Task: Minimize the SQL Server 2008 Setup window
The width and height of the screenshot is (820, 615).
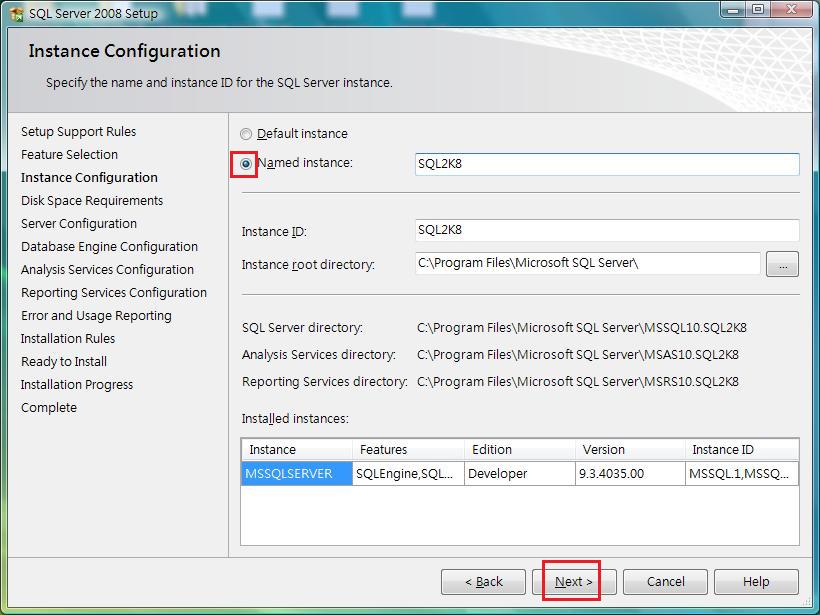Action: tap(734, 9)
